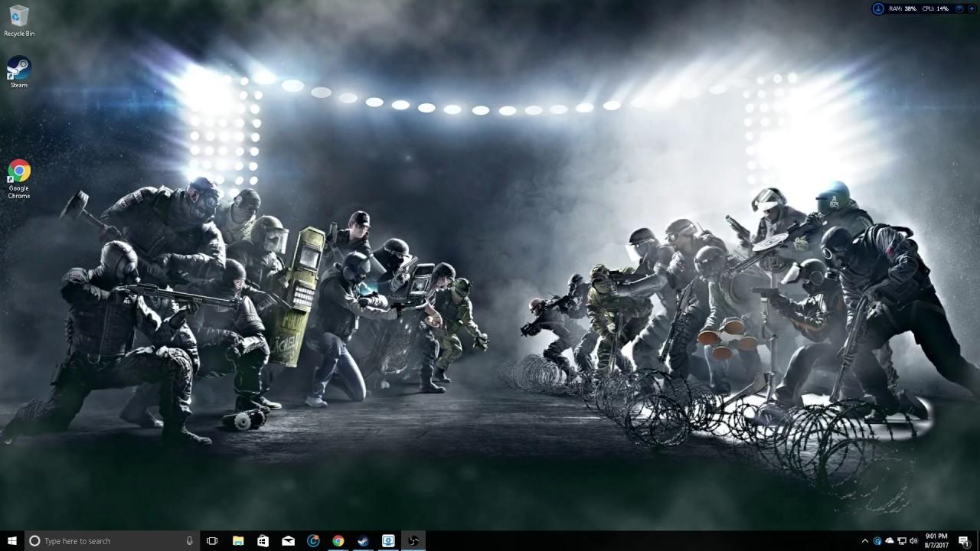
Task: Click the network icon in the tray
Action: point(902,541)
